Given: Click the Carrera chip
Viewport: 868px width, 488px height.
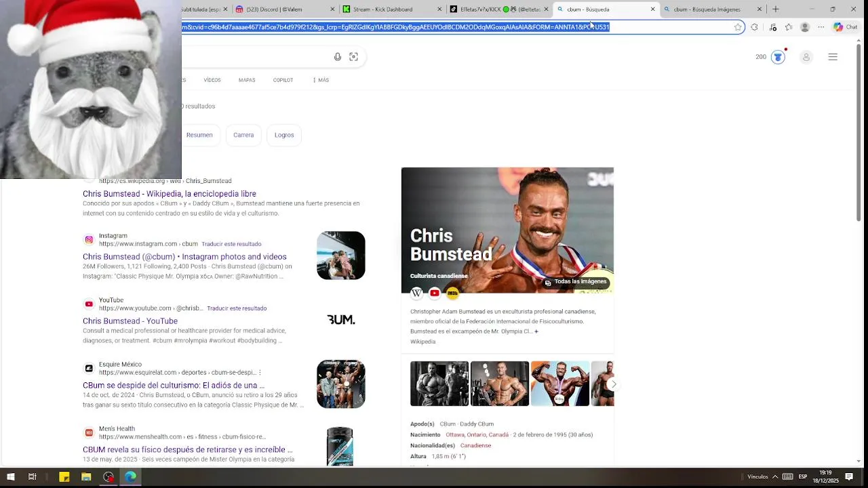Looking at the screenshot, I should [243, 135].
